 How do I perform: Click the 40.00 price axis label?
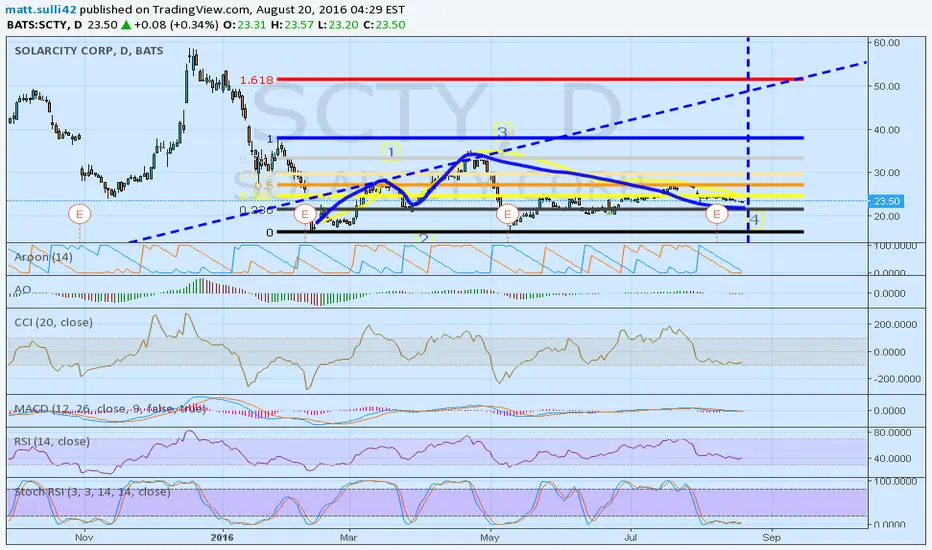click(887, 130)
